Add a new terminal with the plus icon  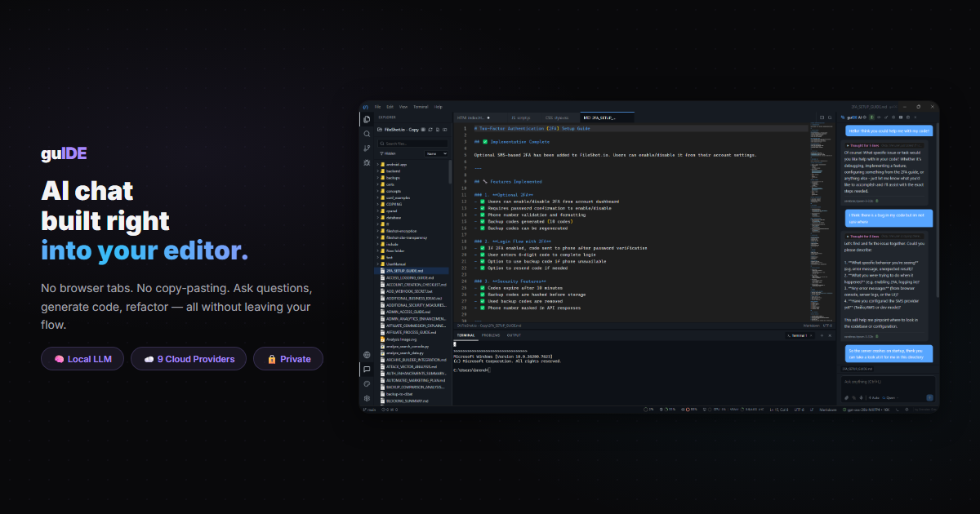[x=822, y=335]
